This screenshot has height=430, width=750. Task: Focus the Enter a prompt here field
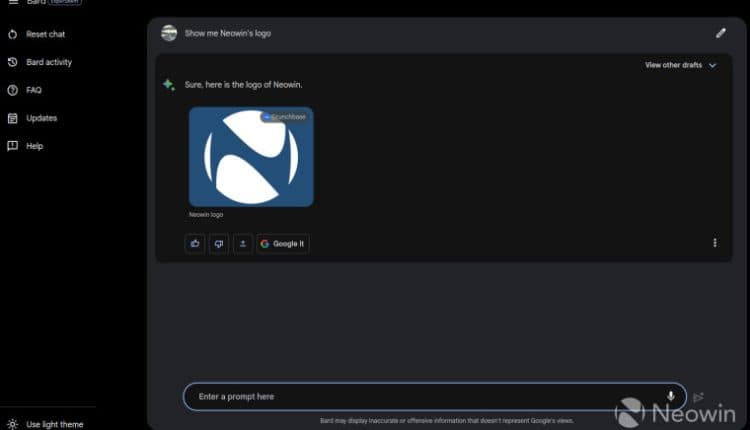pyautogui.click(x=434, y=397)
